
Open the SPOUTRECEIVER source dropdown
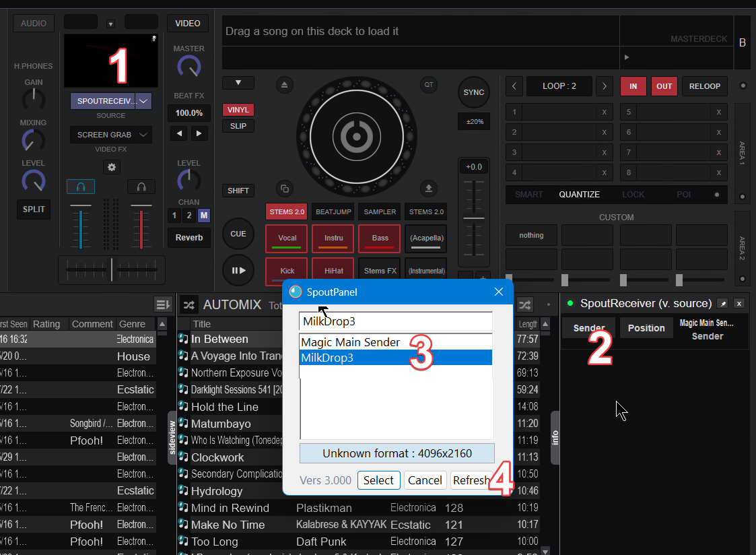(144, 101)
